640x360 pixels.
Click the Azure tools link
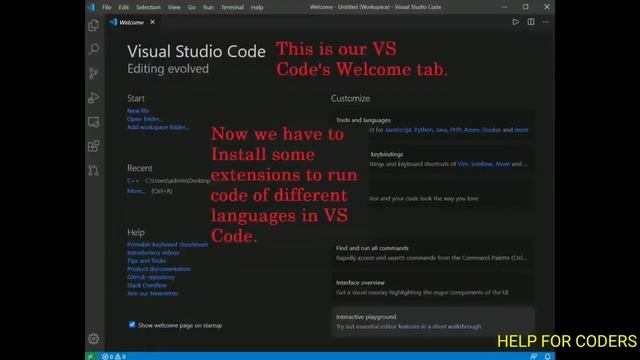coord(472,130)
